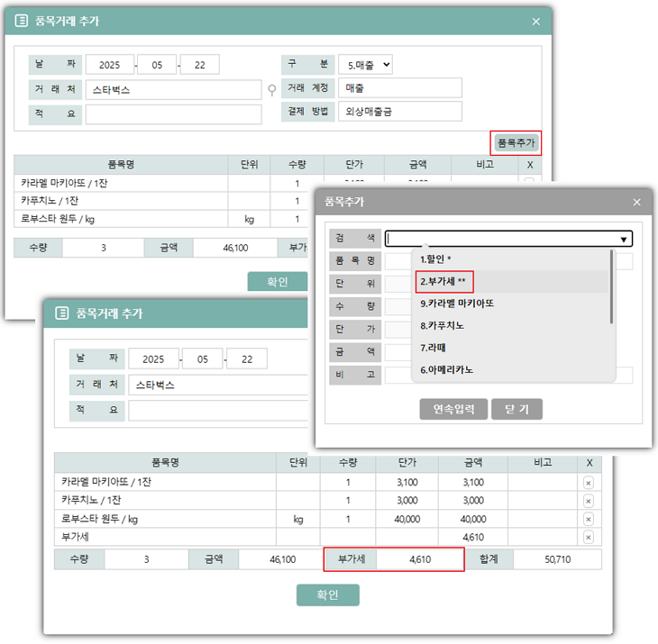Viewport: 658px width, 644px height.
Task: Click the 40,000 단가 cell in bottom table
Action: tap(407, 519)
